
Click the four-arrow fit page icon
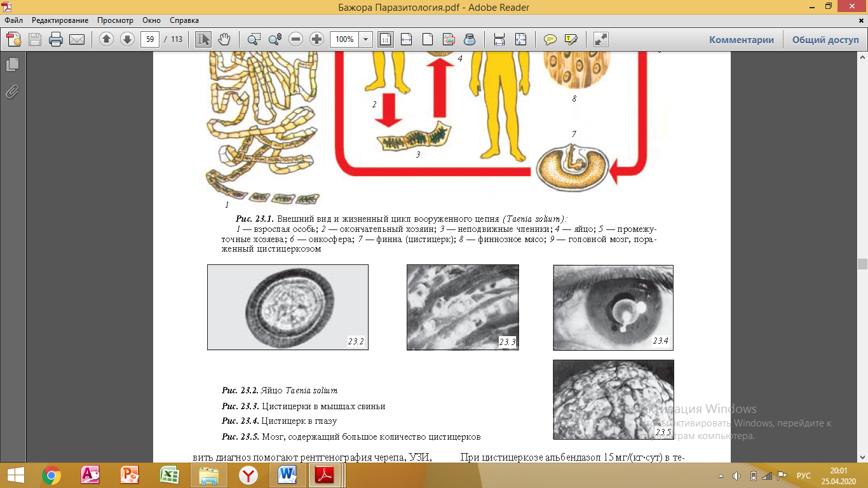pos(520,39)
